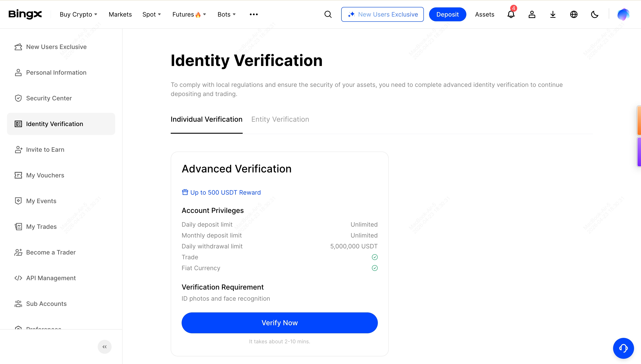Click the Deposit button
This screenshot has height=364, width=641.
[447, 15]
